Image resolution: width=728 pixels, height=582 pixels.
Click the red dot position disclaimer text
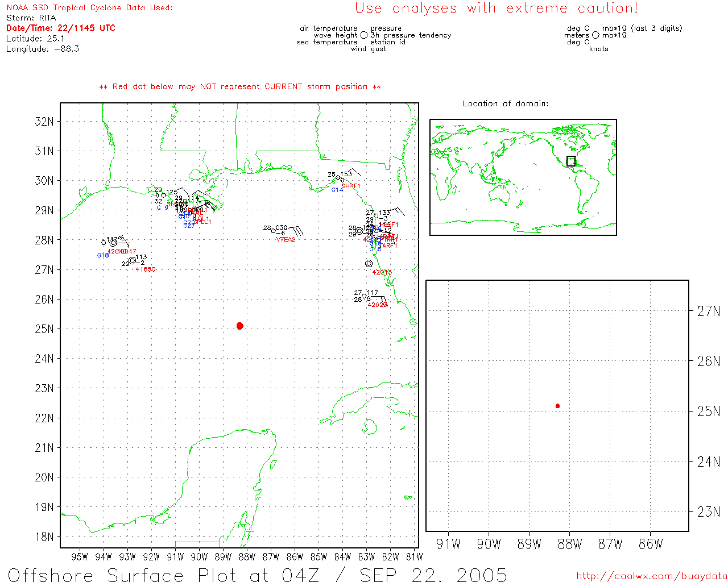coord(240,86)
